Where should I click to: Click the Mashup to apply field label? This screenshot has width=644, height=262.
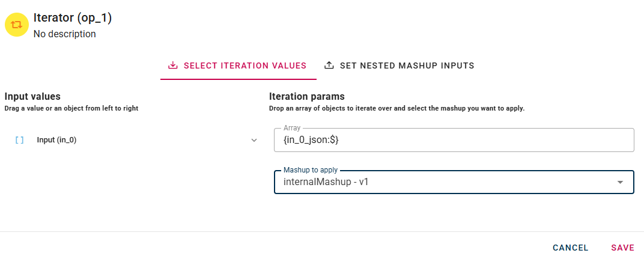pyautogui.click(x=311, y=170)
